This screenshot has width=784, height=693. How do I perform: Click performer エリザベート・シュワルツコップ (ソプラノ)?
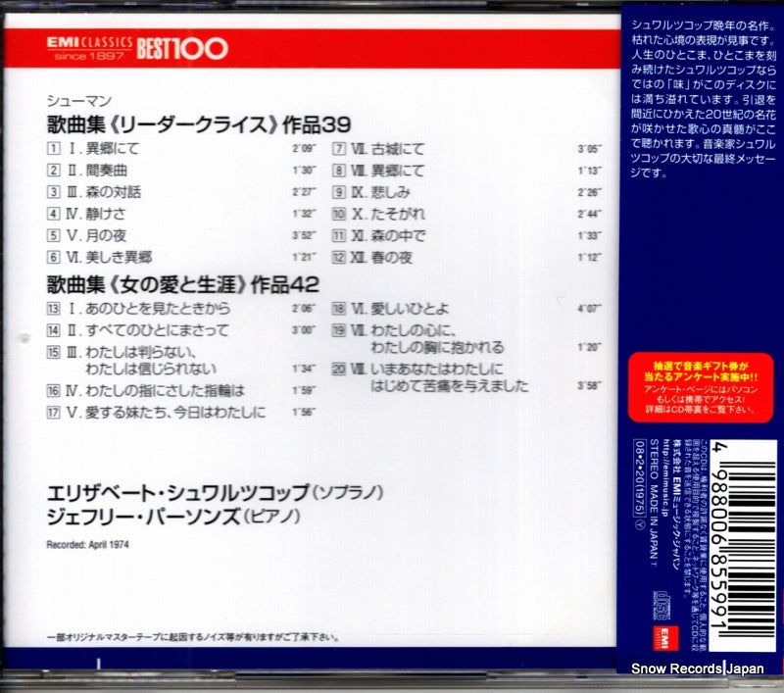[215, 493]
